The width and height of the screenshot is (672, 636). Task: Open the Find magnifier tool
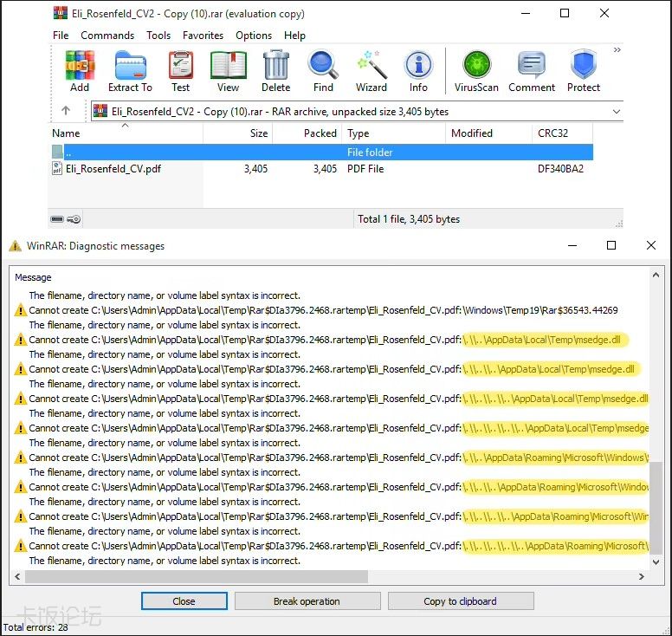click(323, 71)
